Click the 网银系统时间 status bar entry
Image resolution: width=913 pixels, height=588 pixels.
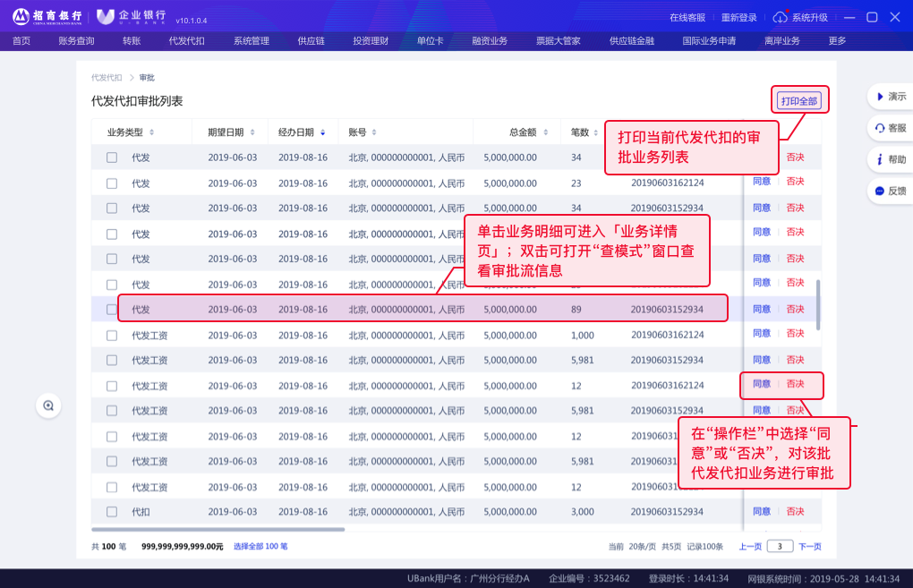[x=823, y=579]
